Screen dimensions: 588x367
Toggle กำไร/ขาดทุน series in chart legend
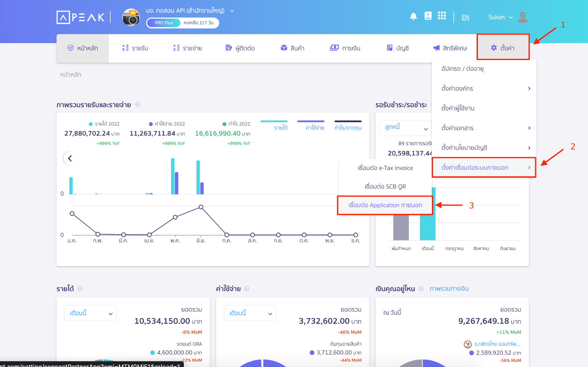(x=348, y=125)
